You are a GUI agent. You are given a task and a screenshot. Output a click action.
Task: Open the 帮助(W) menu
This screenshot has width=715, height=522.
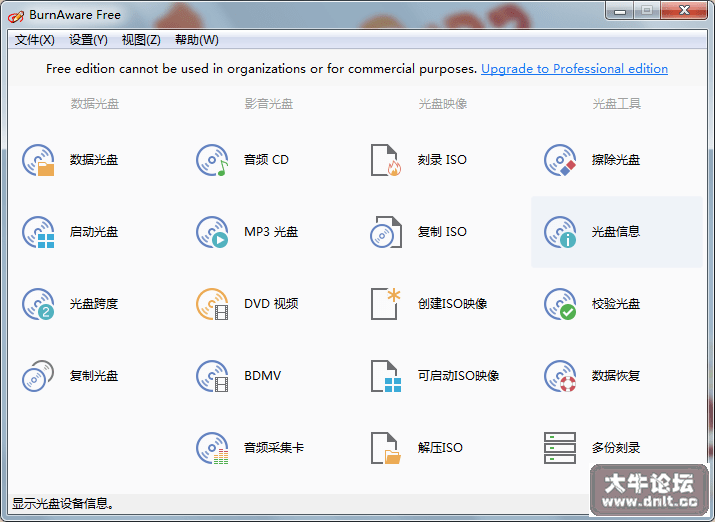coord(197,40)
